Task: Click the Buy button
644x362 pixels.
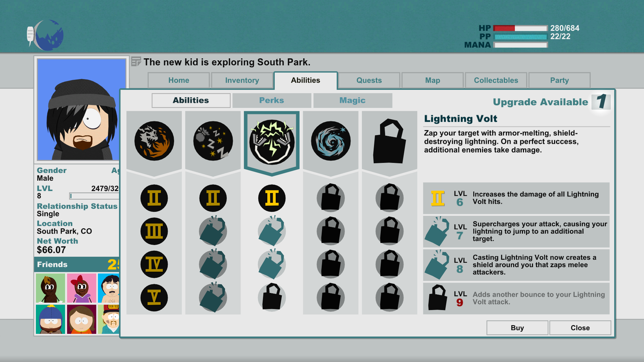Action: coord(517,328)
